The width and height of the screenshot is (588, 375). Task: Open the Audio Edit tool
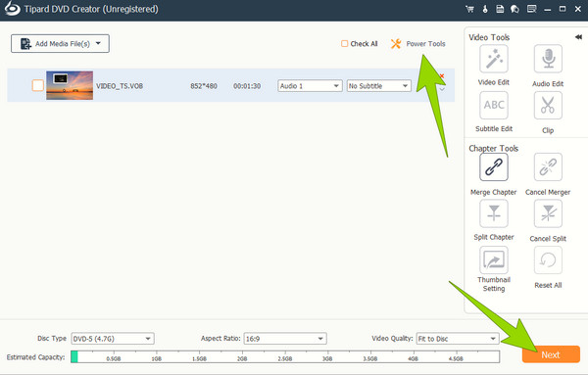coord(548,59)
